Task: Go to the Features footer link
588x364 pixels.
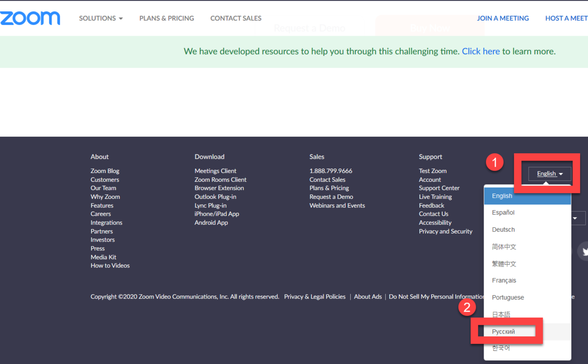Action: [102, 206]
